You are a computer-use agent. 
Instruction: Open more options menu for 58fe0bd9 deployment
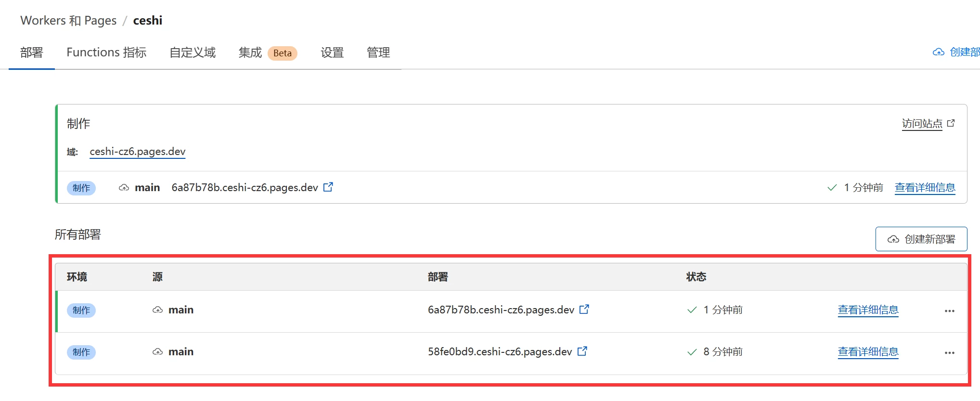949,353
